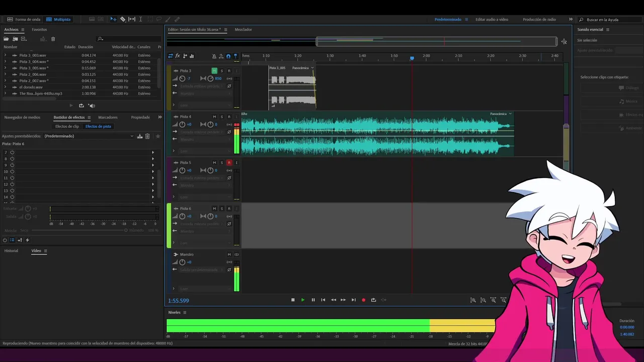Open effect slot 8 arrow menu
Viewport: 644px width, 362px height.
coord(153,159)
